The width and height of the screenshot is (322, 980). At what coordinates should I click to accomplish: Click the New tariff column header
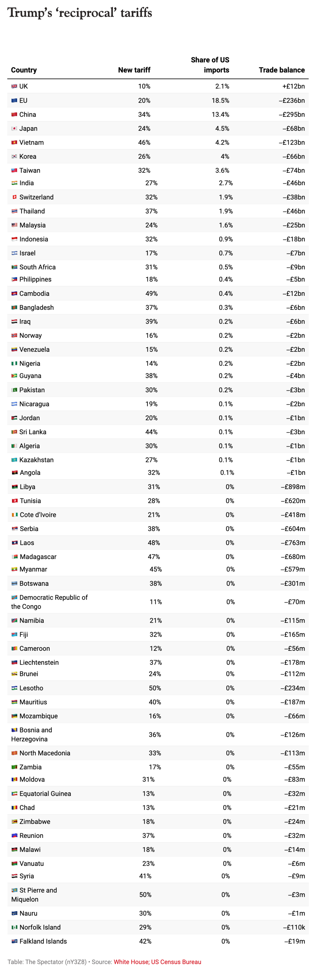click(x=134, y=70)
